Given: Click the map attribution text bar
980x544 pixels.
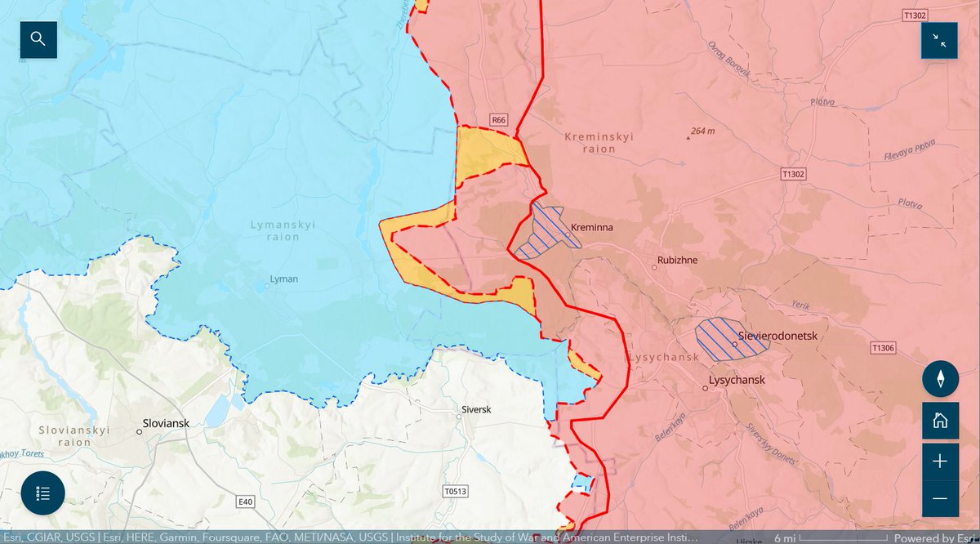Looking at the screenshot, I should click(x=351, y=538).
